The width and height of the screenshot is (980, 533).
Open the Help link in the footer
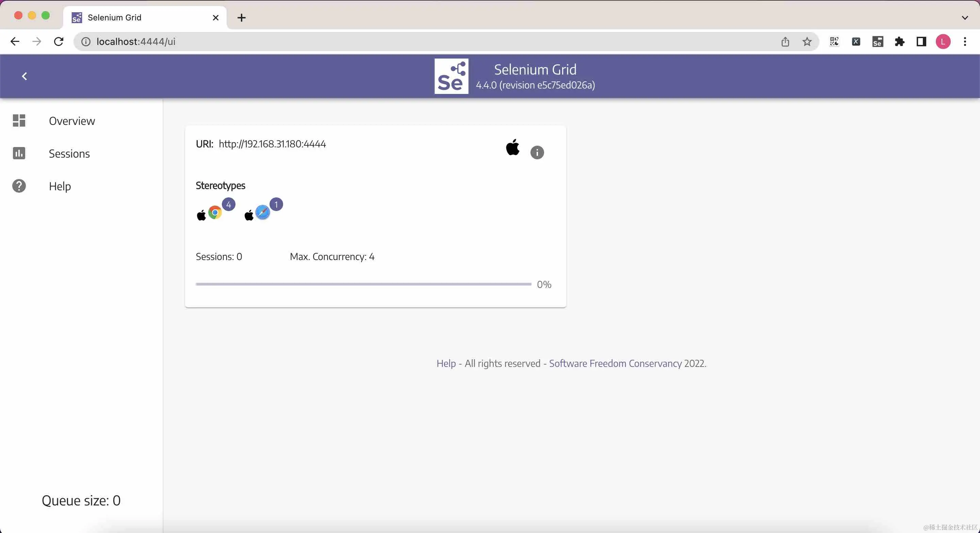coord(446,364)
